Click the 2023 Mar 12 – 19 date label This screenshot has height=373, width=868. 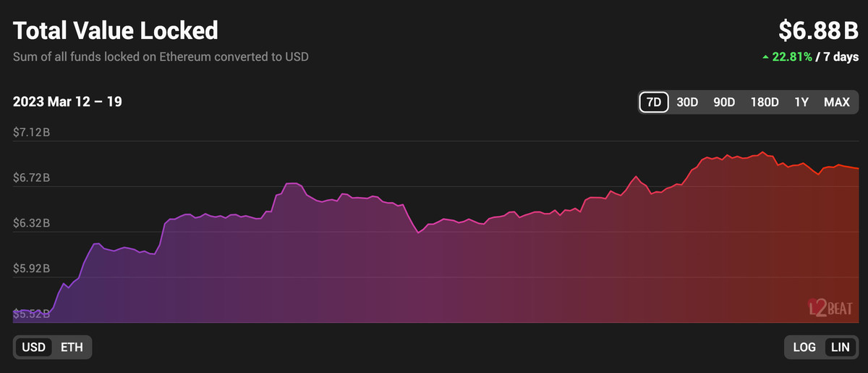click(67, 102)
